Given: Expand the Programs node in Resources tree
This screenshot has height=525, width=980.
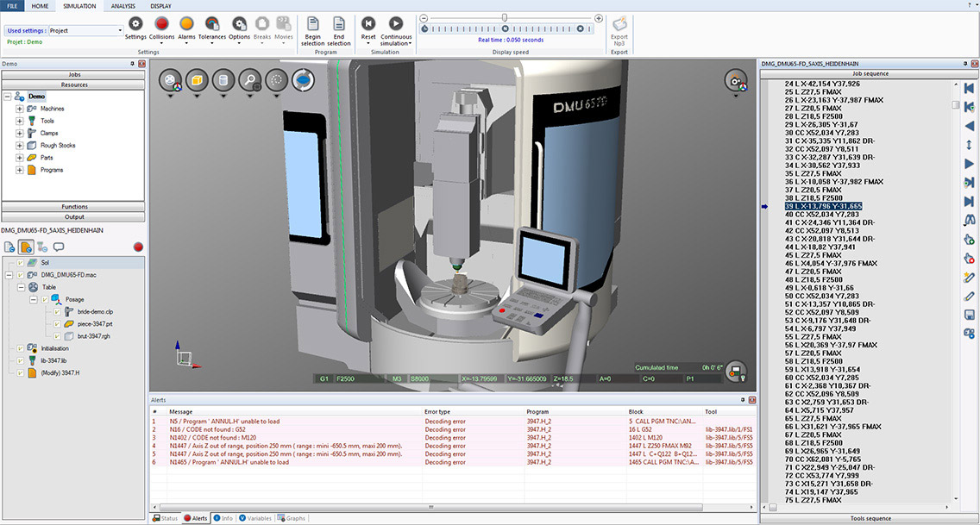Looking at the screenshot, I should pyautogui.click(x=19, y=170).
